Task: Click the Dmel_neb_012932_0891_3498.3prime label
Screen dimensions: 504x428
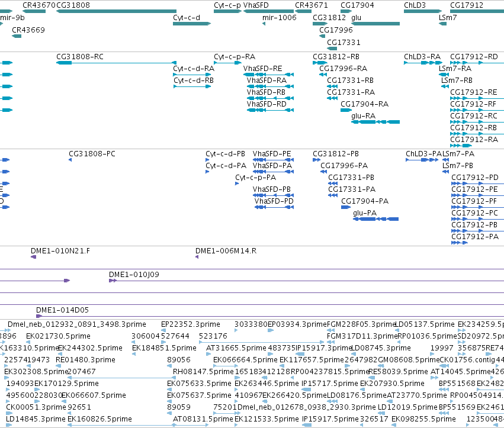Action: (77, 324)
